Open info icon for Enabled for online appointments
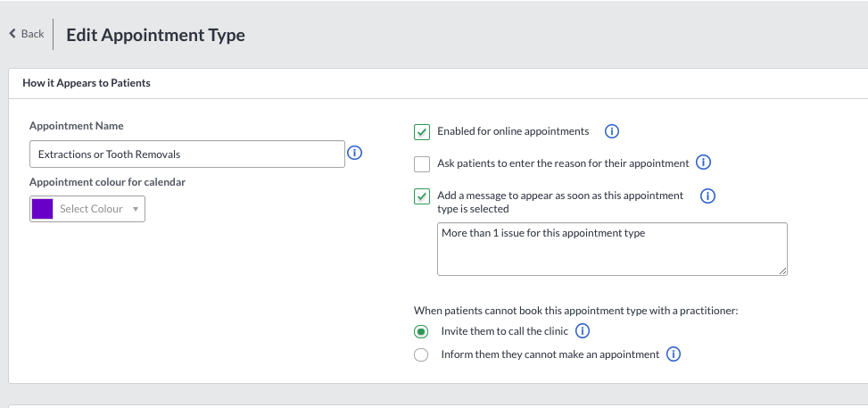 click(x=612, y=131)
